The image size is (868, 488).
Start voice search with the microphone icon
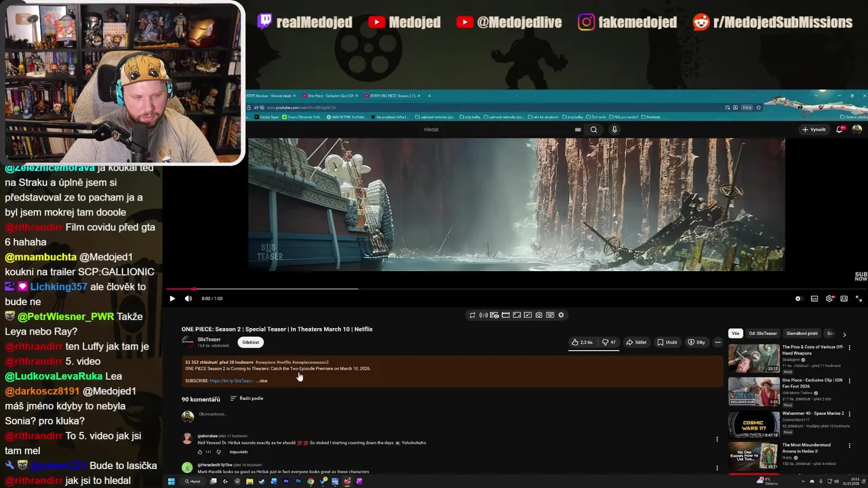pos(614,129)
